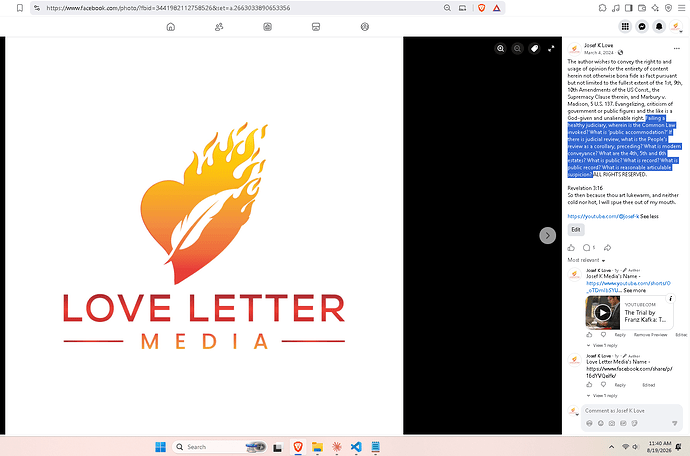The image size is (690, 456).
Task: Open the Video icon in Facebook navigation
Action: [268, 27]
